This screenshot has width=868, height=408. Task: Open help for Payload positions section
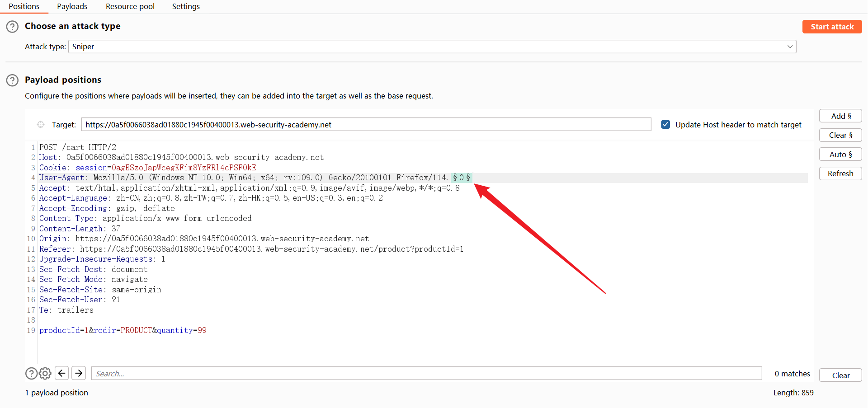[x=12, y=80]
